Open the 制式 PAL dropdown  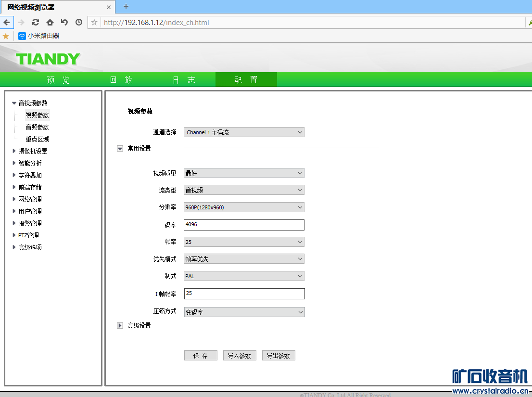(244, 276)
